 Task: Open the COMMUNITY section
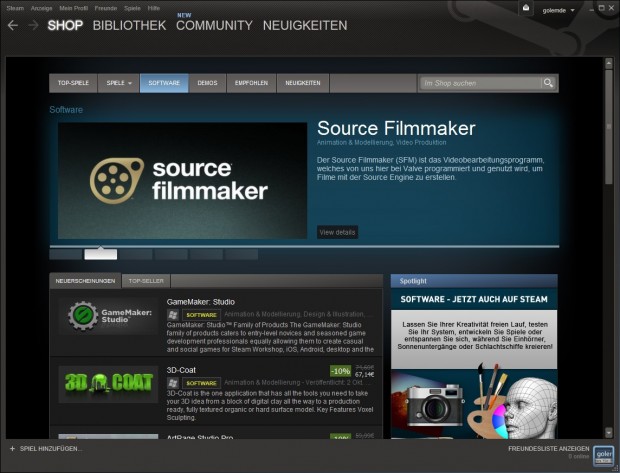pyautogui.click(x=214, y=26)
